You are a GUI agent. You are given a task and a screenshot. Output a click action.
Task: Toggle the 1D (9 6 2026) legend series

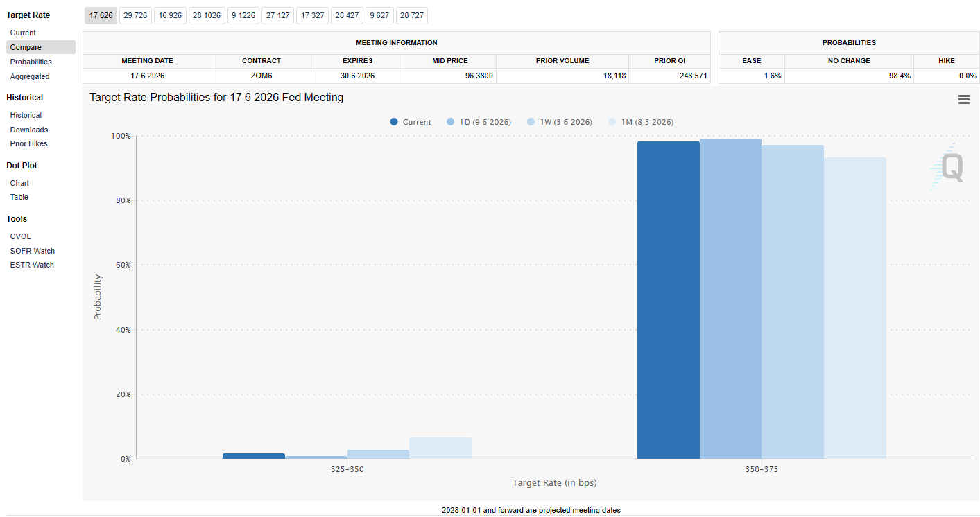(479, 122)
